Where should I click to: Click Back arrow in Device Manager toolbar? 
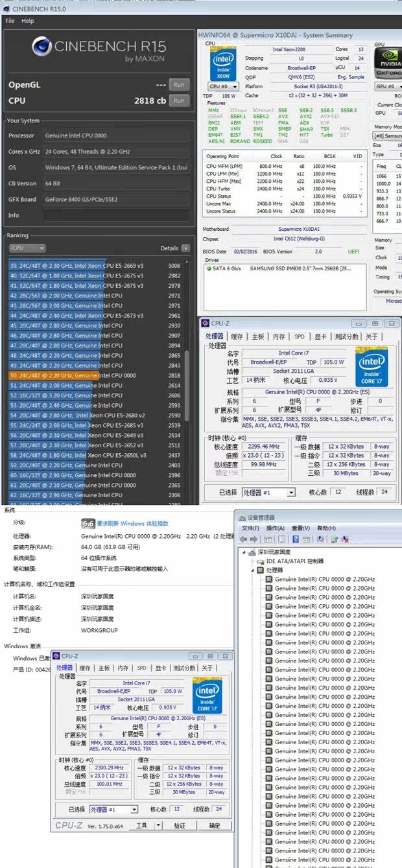coord(243,539)
